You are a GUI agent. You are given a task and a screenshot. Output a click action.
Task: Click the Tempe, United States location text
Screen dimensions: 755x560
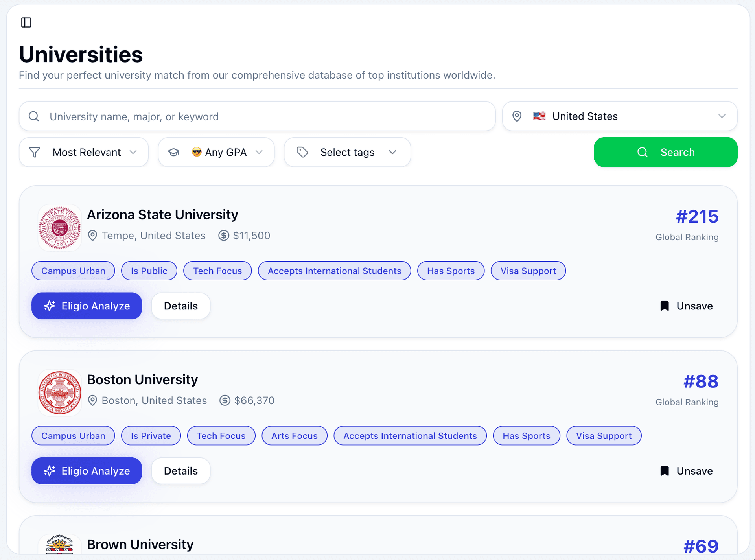click(154, 236)
